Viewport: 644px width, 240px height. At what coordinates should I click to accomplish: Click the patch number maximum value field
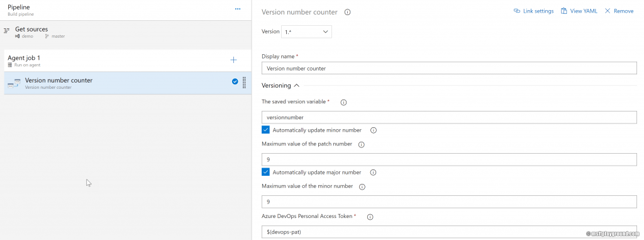[449, 159]
